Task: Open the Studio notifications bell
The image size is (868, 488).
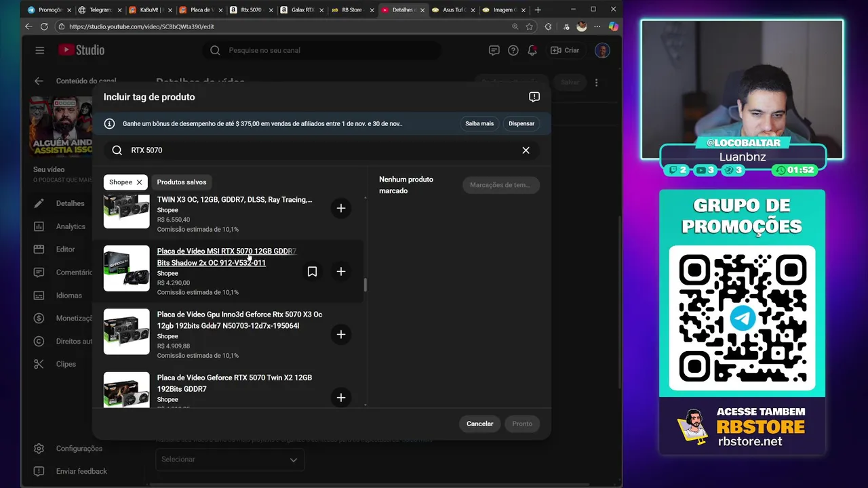Action: coord(532,50)
